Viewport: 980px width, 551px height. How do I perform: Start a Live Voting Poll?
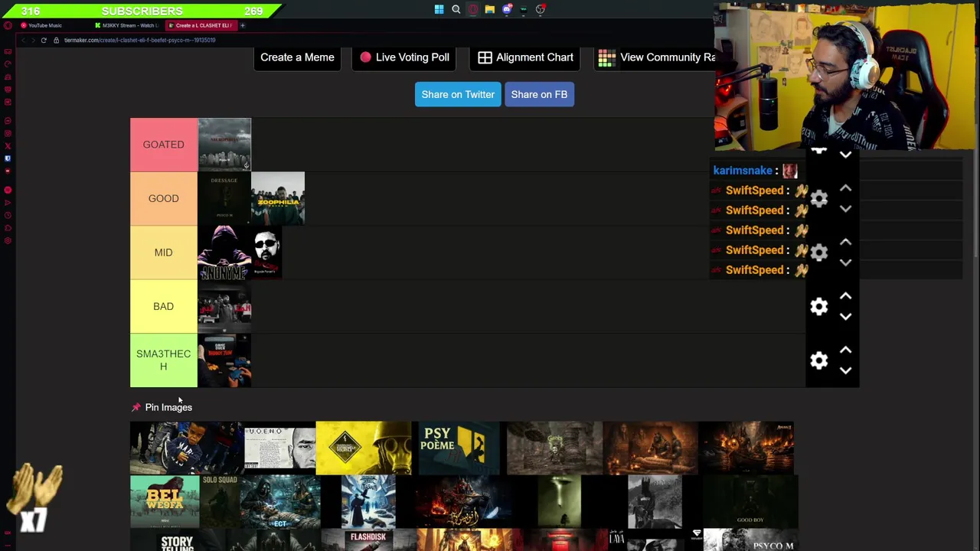coord(404,57)
